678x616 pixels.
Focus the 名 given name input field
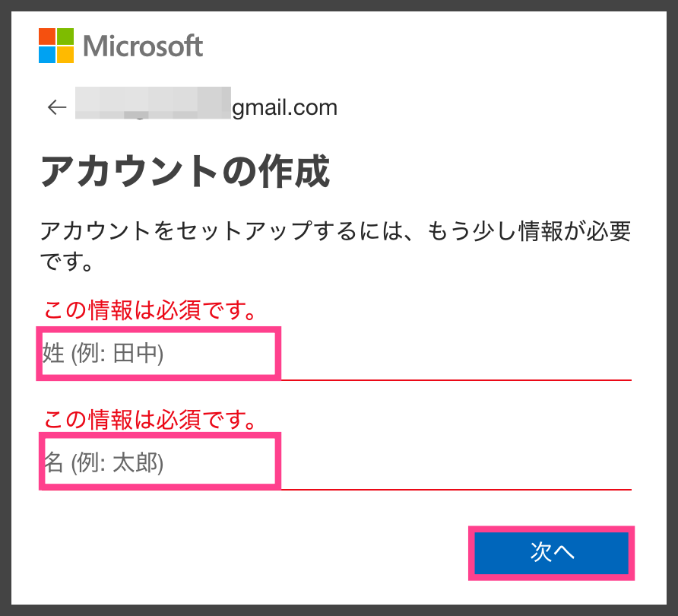[335, 462]
